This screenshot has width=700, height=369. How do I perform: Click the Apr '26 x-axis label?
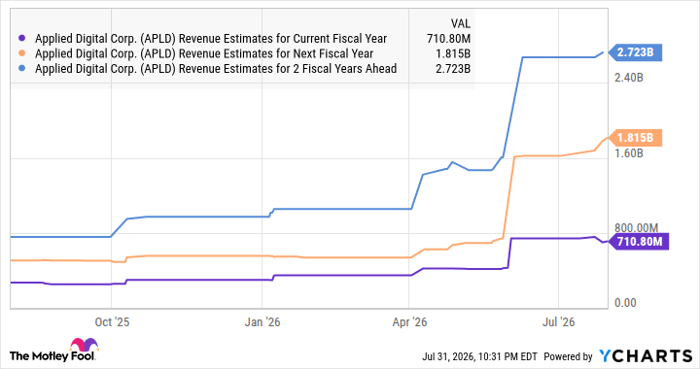(409, 322)
